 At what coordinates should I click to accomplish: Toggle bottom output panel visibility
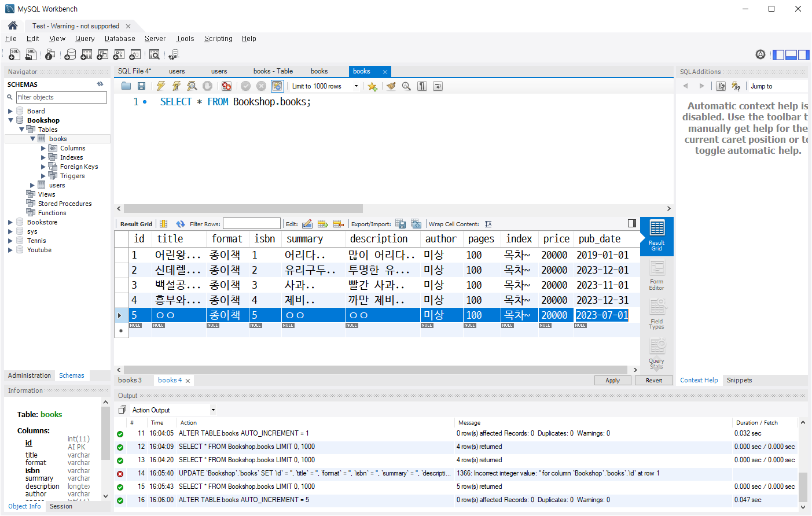tap(791, 55)
